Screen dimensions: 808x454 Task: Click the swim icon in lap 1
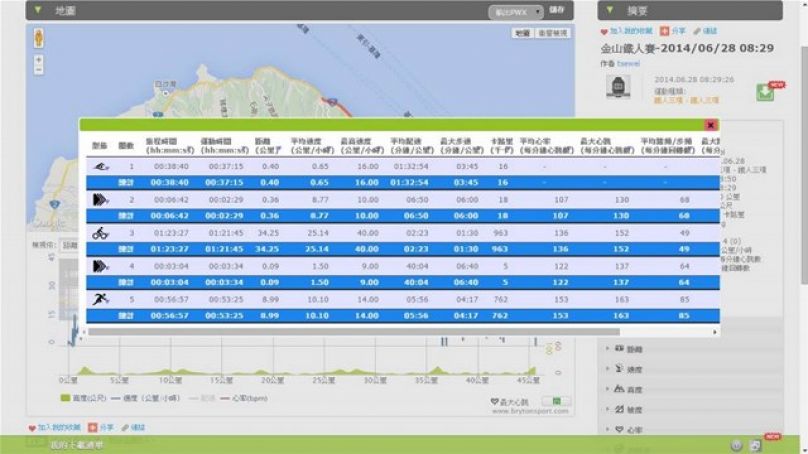100,167
